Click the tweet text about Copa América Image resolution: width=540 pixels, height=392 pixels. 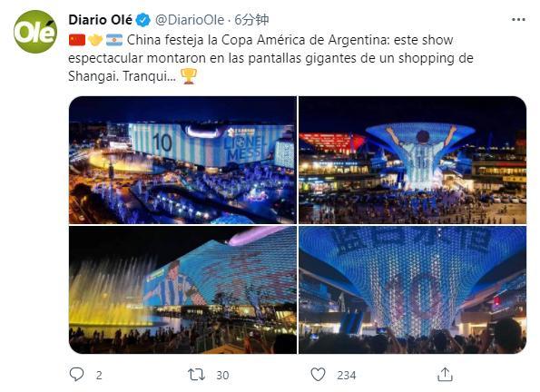(270, 58)
